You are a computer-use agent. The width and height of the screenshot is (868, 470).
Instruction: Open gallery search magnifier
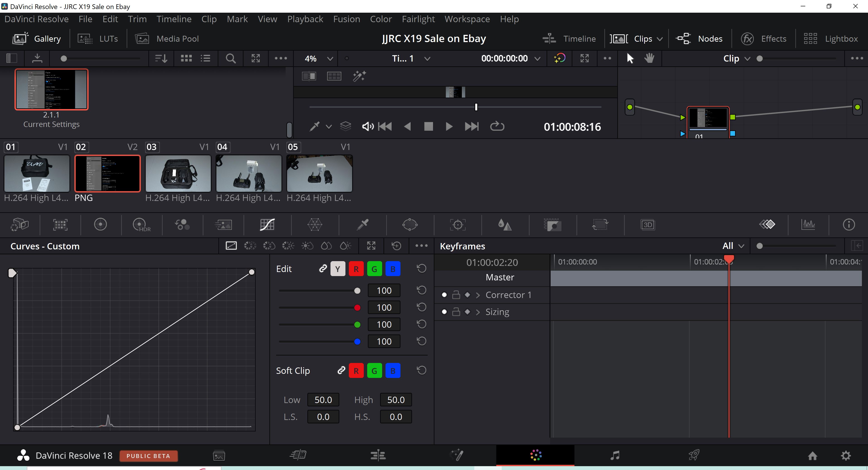pos(231,59)
